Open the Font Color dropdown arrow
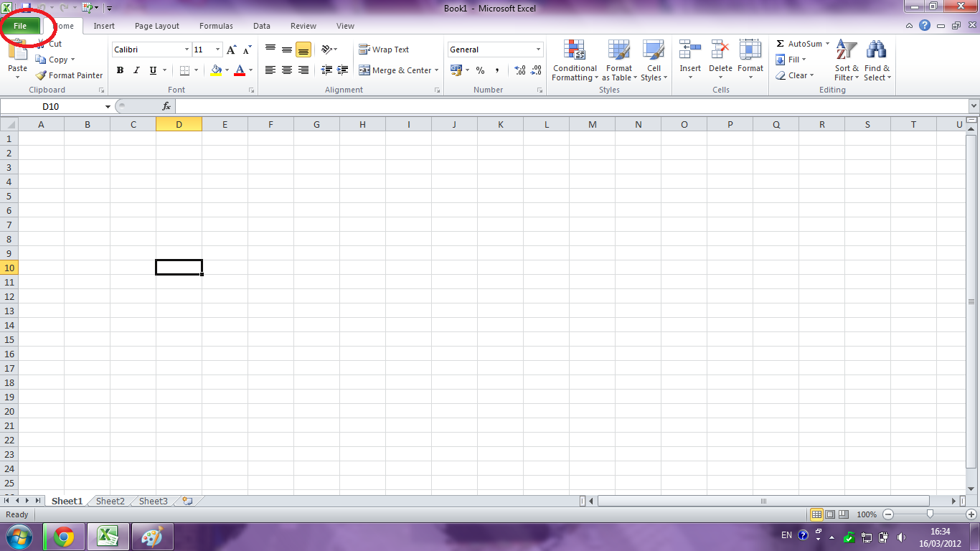The height and width of the screenshot is (551, 980). 250,70
